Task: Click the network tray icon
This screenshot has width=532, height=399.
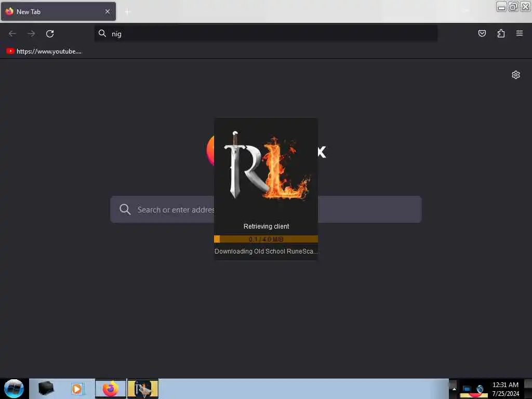Action: (x=467, y=389)
